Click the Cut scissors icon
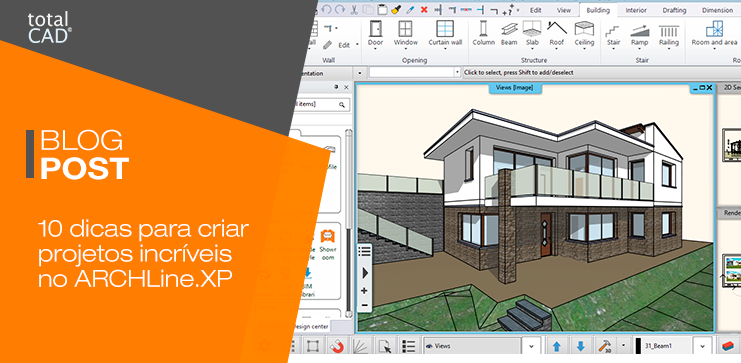The image size is (741, 363). pos(353,9)
